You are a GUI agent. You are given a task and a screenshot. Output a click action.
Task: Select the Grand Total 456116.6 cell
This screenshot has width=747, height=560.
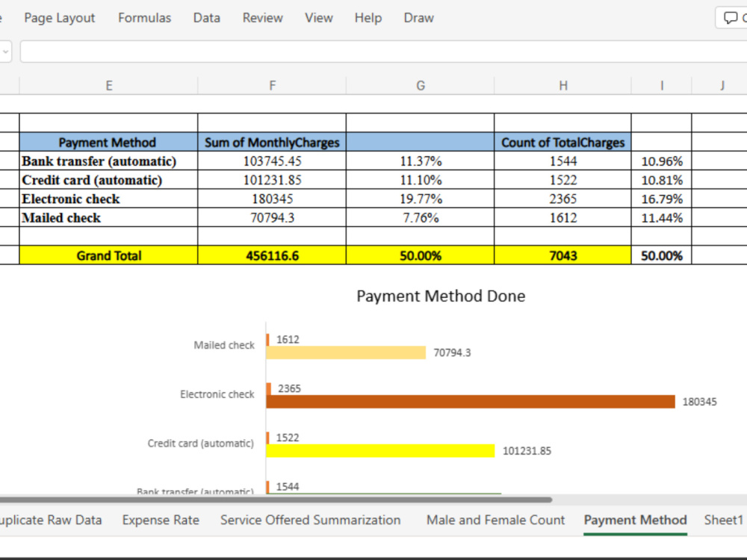click(272, 255)
